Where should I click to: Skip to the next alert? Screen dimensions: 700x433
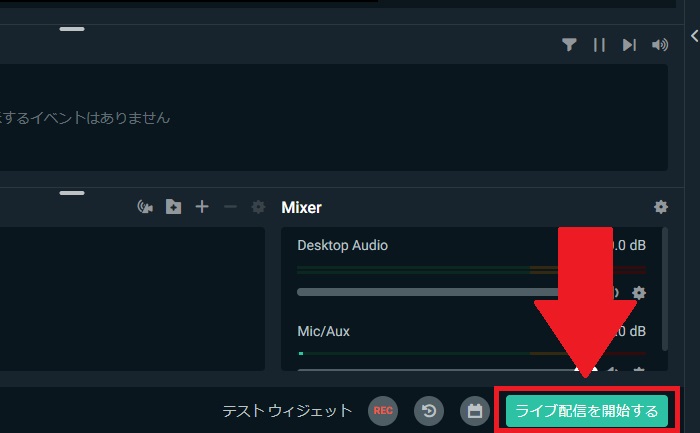point(629,45)
